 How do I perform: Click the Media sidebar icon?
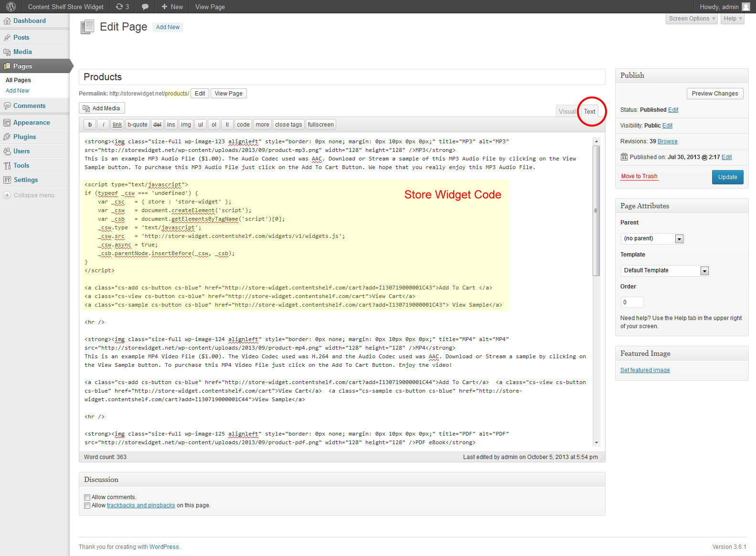(7, 52)
